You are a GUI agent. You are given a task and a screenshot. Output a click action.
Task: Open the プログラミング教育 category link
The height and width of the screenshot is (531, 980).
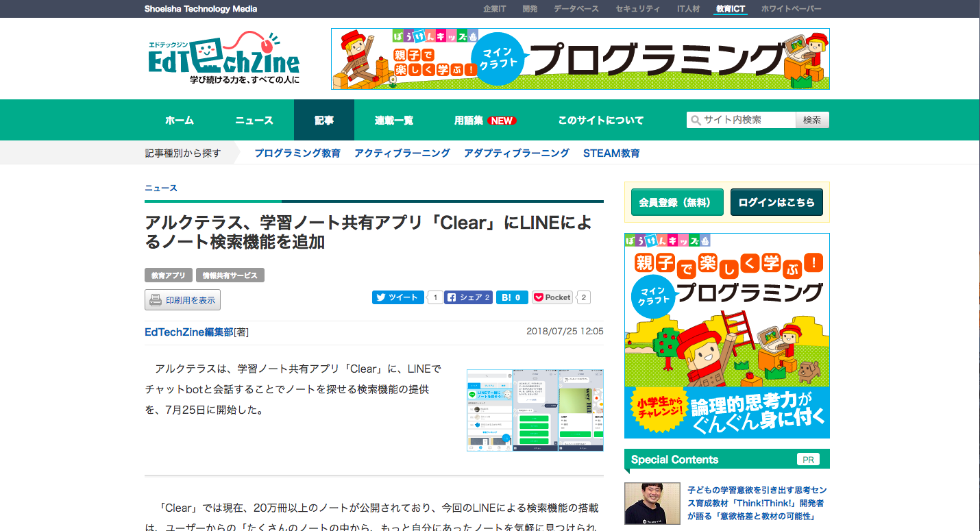[297, 153]
